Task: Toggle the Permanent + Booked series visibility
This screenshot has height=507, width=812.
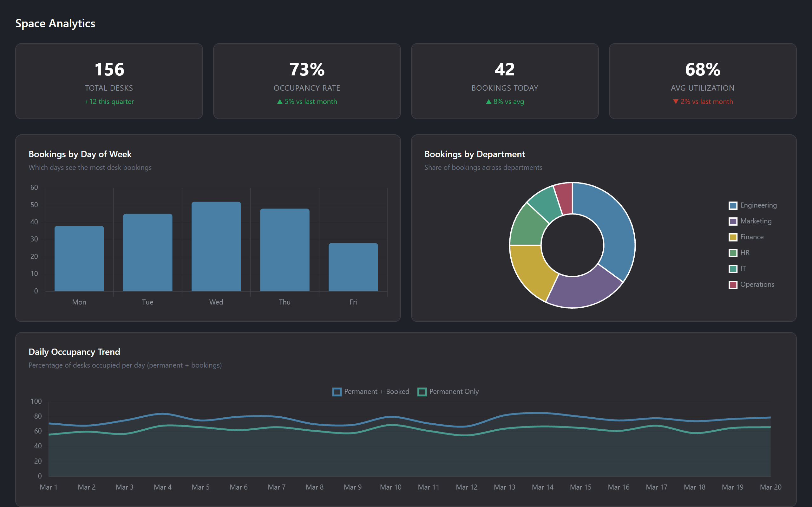Action: (x=370, y=391)
